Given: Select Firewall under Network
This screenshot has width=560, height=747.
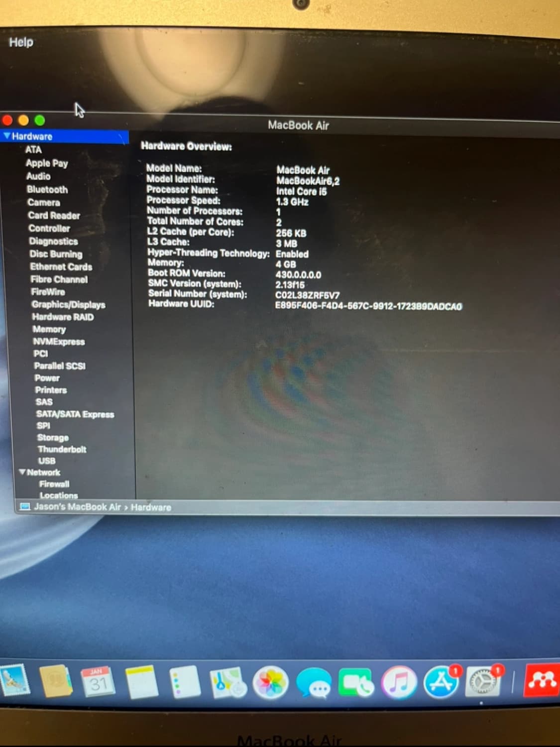Looking at the screenshot, I should (x=54, y=484).
